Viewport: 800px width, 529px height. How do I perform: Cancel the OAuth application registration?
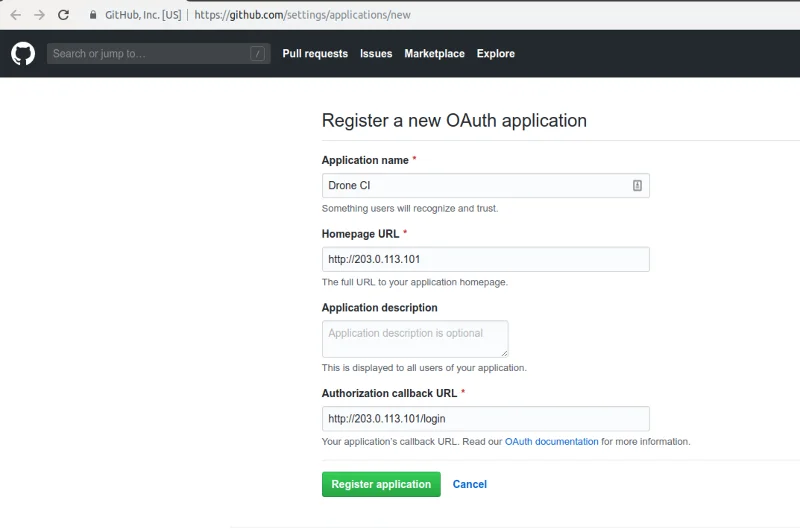[x=470, y=484]
